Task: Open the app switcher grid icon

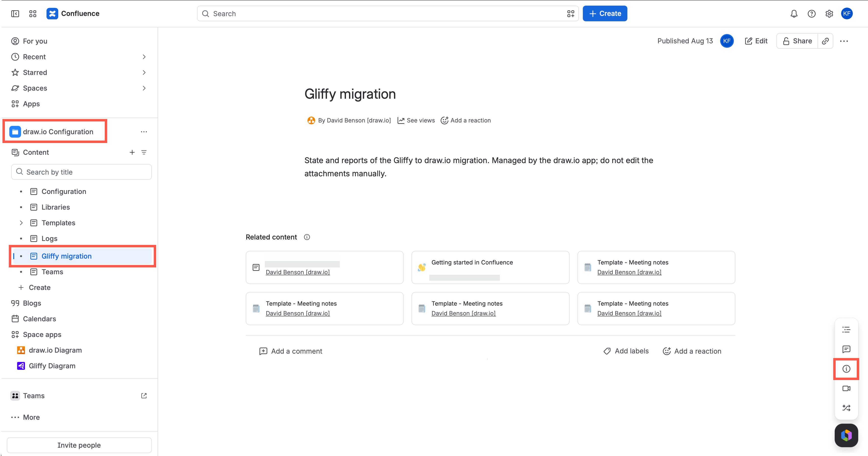Action: (x=33, y=13)
